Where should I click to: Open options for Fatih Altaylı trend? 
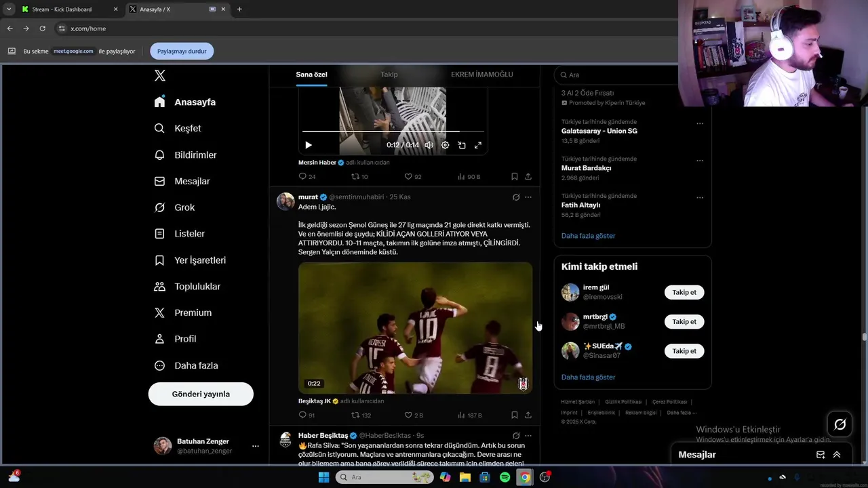click(x=700, y=198)
